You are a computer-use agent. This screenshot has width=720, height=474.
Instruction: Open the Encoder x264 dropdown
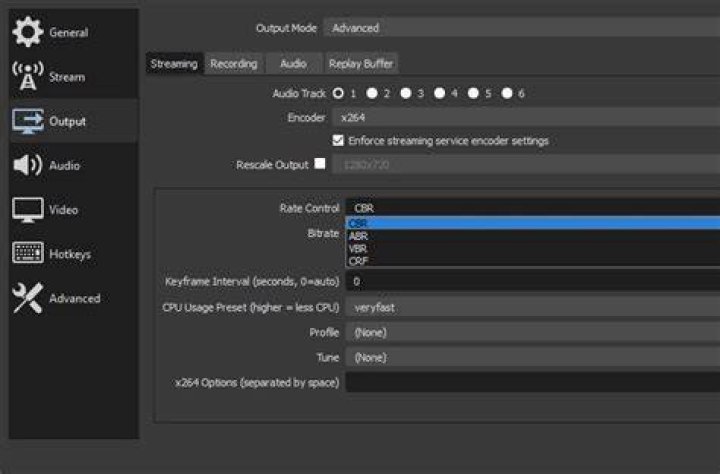tap(526, 118)
